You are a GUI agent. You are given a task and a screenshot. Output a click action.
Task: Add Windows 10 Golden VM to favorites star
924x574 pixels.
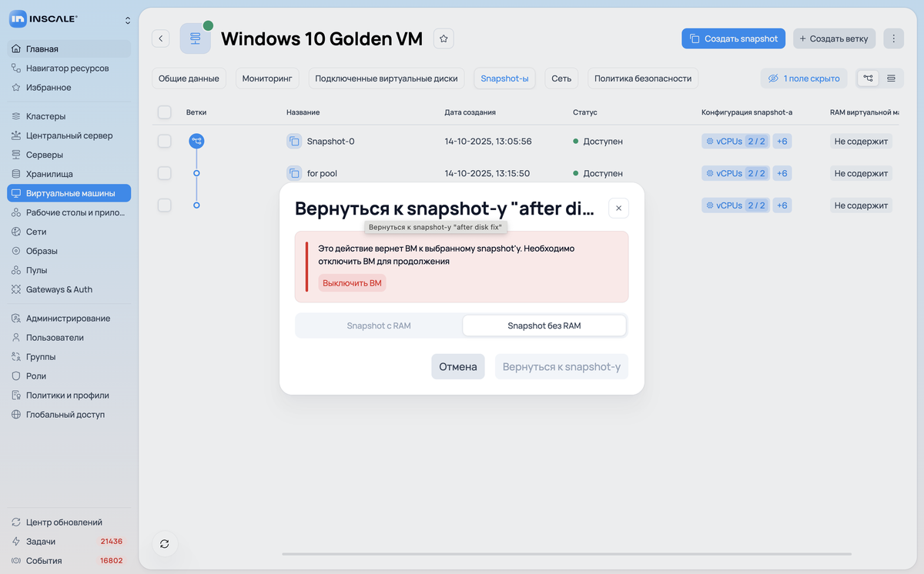(444, 38)
